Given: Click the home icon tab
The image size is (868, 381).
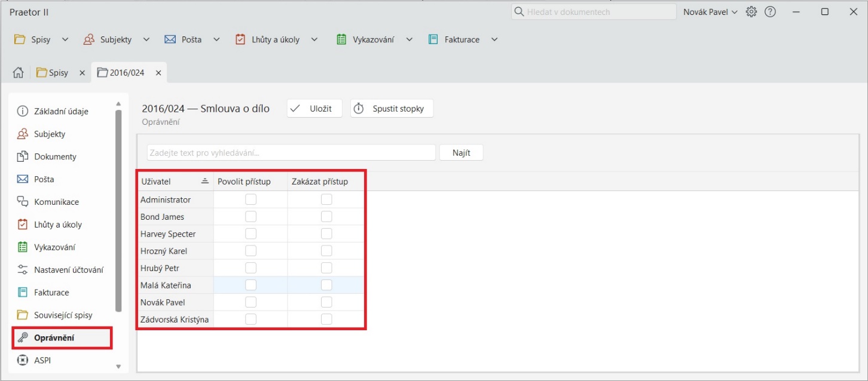Looking at the screenshot, I should [19, 73].
